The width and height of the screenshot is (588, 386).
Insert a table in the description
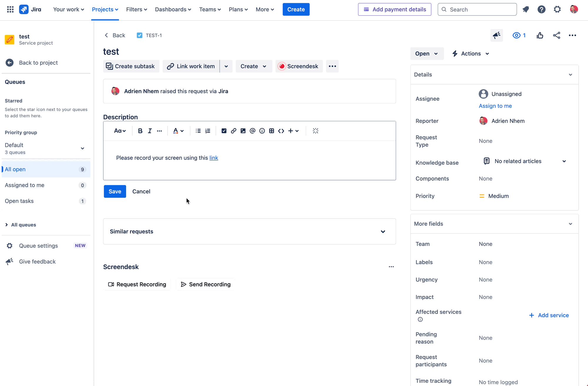(272, 131)
